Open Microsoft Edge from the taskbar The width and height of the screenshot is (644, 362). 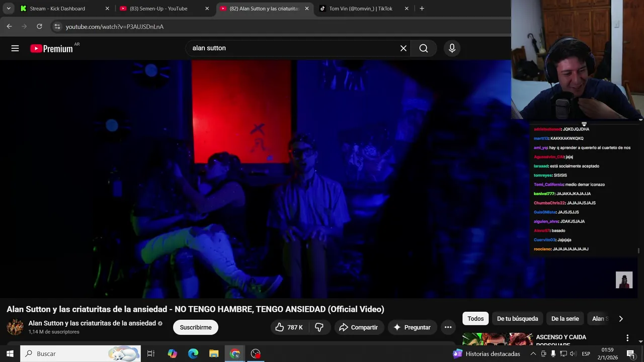tap(193, 353)
